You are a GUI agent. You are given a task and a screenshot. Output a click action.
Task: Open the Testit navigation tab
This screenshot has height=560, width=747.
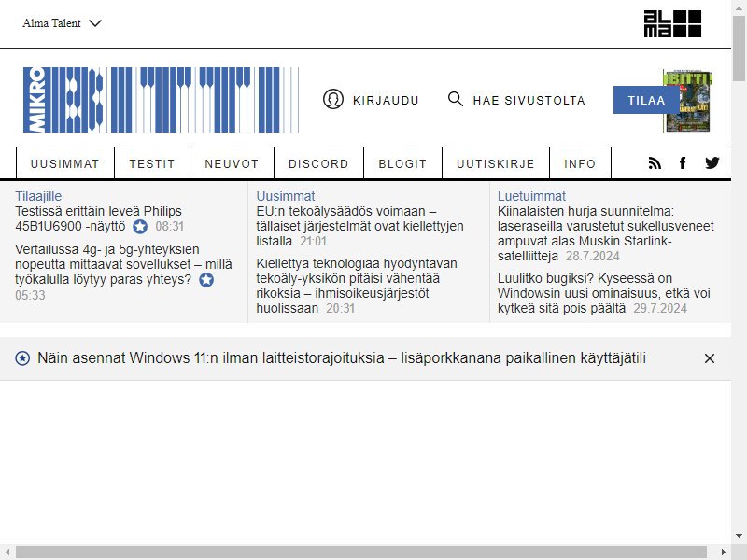pyautogui.click(x=152, y=164)
